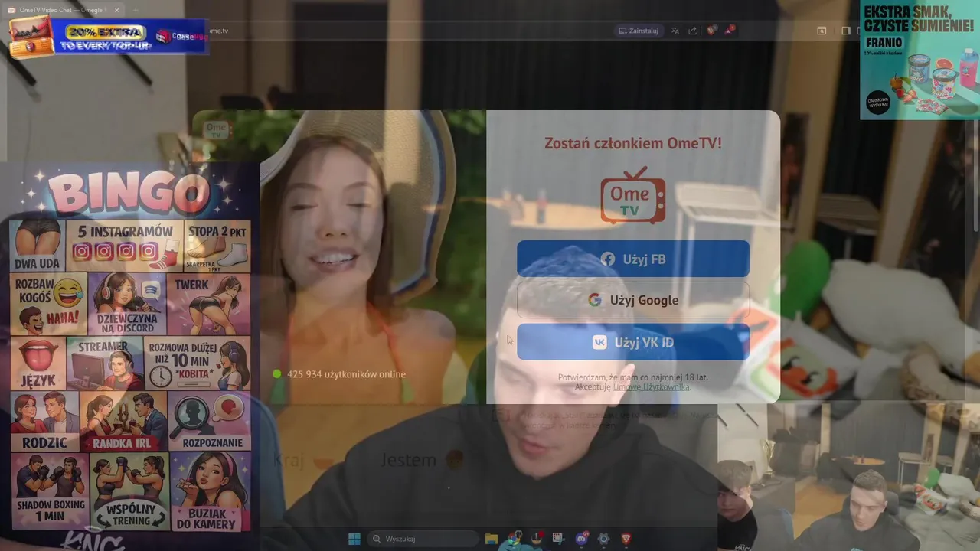The width and height of the screenshot is (980, 551).
Task: Toggle the browser sidebar panel icon
Action: (846, 31)
